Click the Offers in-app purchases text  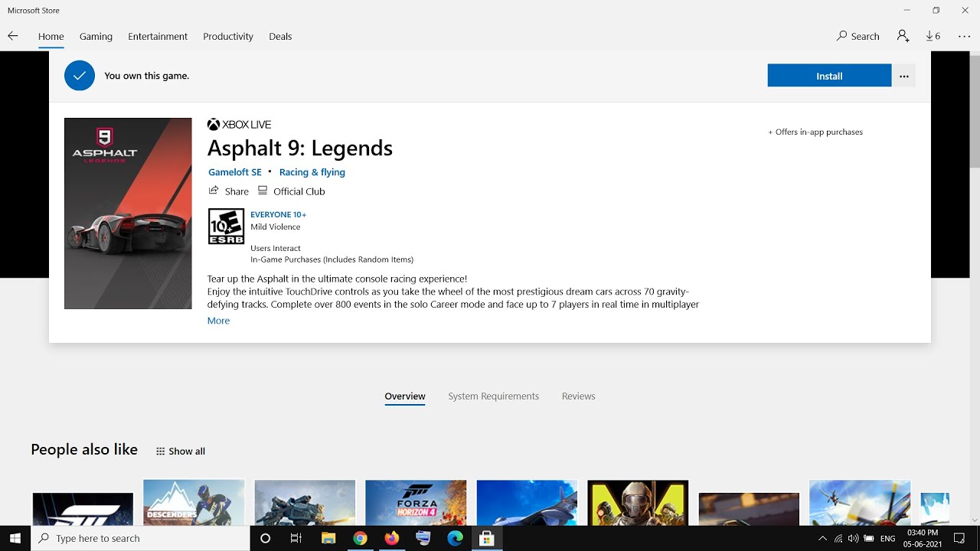(815, 132)
